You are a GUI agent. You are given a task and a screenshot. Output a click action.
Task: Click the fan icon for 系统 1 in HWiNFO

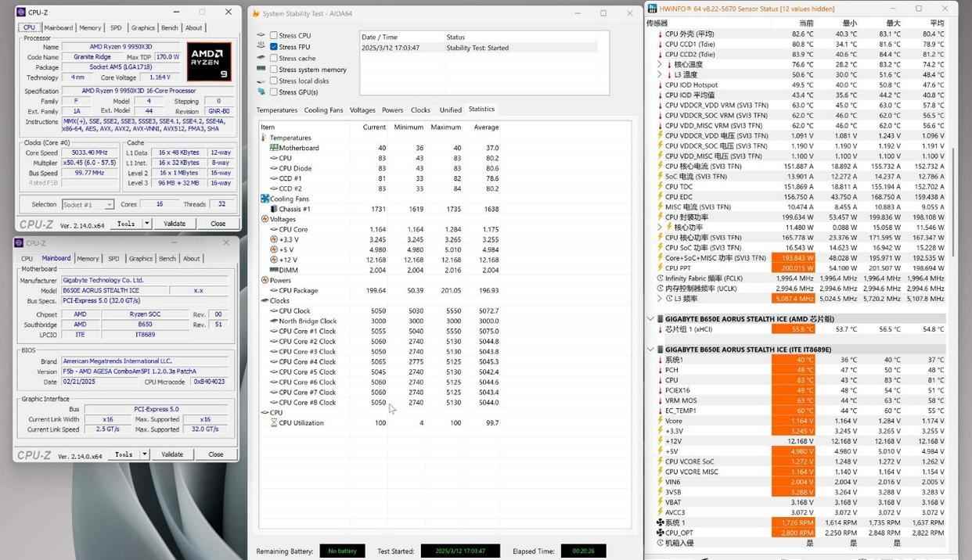(661, 522)
